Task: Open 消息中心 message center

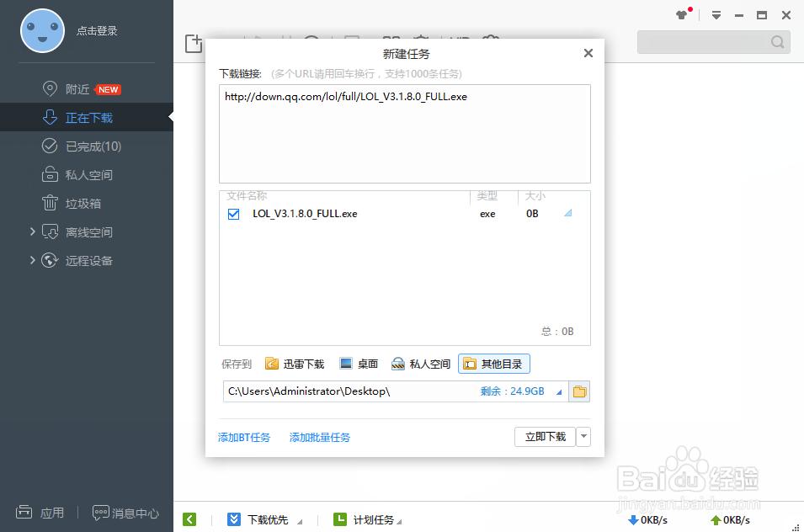Action: coord(125,513)
